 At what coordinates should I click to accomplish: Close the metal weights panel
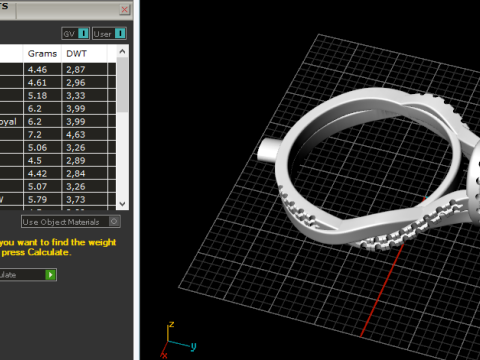[x=124, y=10]
